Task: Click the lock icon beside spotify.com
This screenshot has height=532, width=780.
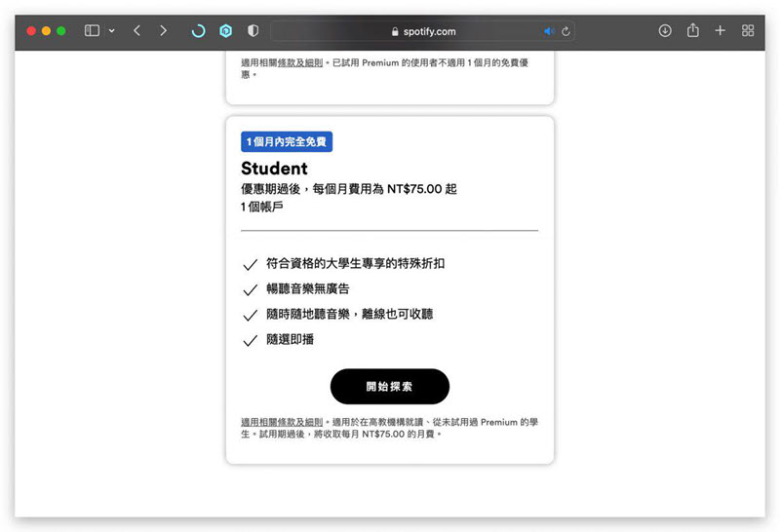Action: [395, 31]
